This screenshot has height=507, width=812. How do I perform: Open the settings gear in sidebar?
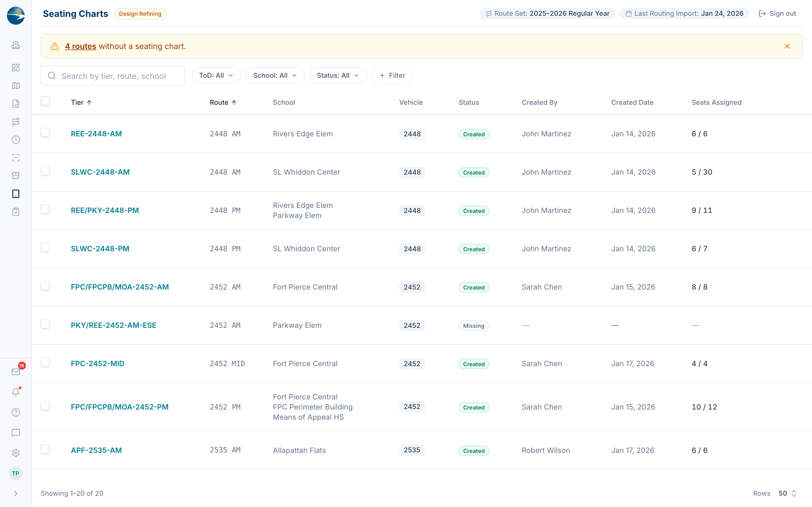(16, 453)
